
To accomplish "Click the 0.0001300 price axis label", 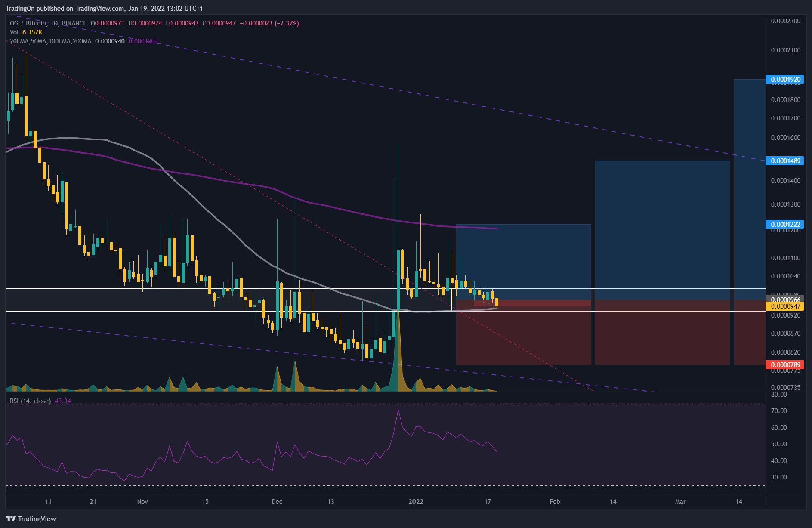I will click(x=786, y=204).
